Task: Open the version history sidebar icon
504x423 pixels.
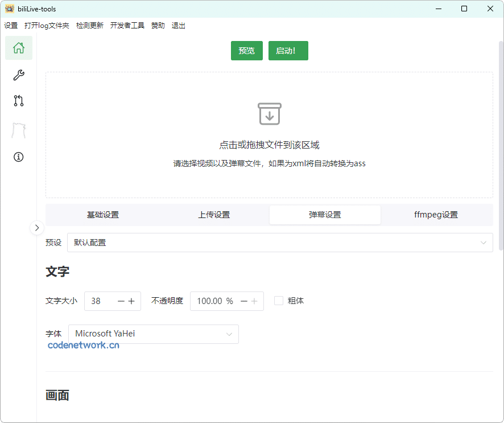Action: 18,101
